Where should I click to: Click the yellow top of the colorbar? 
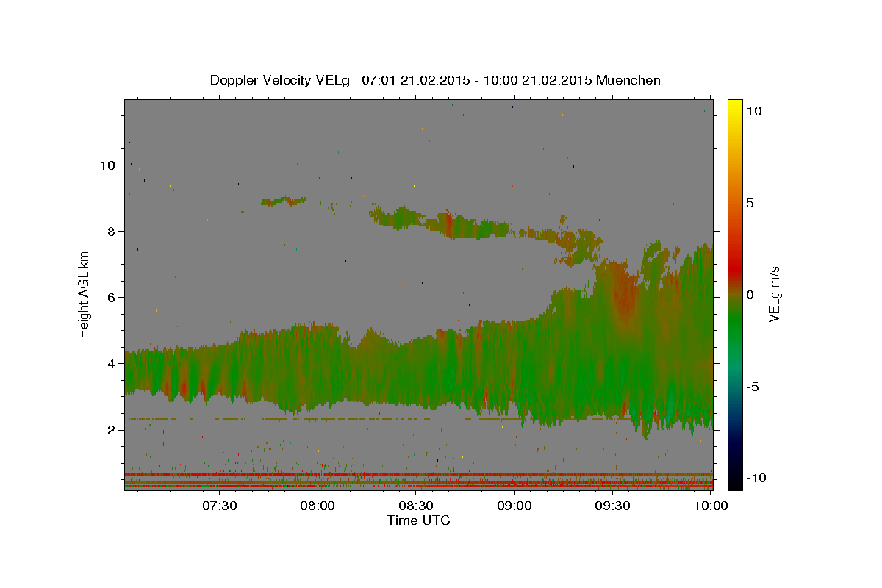coord(735,104)
